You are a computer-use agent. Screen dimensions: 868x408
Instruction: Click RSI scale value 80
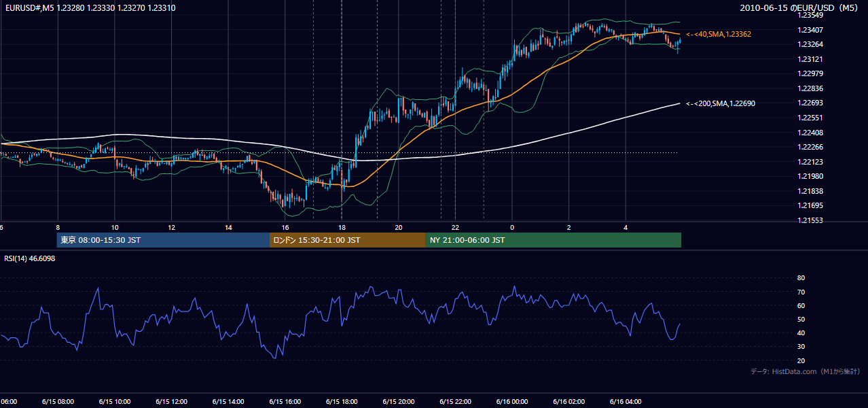801,278
